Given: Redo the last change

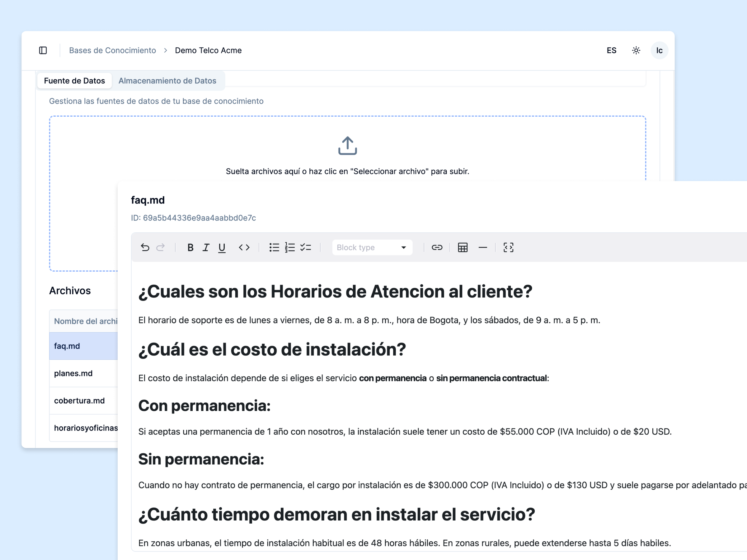Looking at the screenshot, I should click(x=161, y=247).
